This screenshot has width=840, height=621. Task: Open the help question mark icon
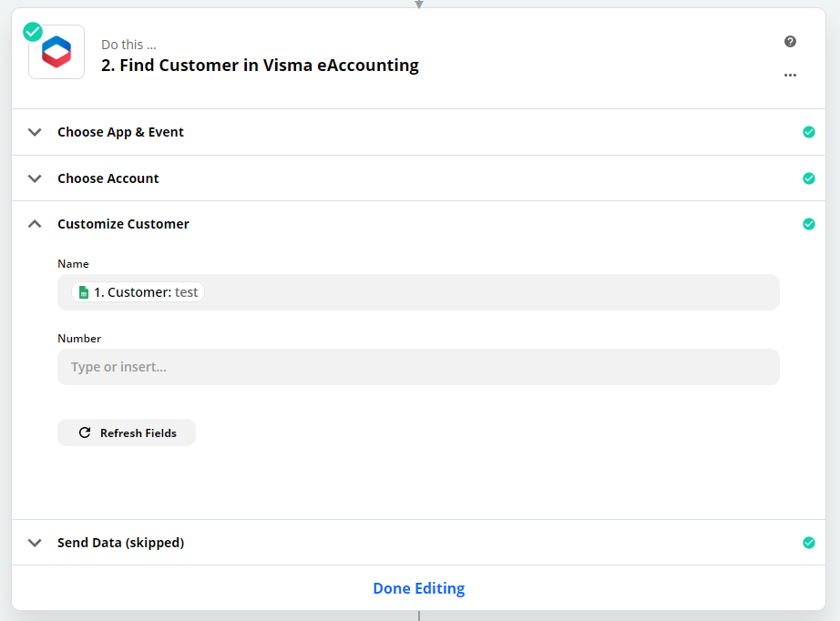tap(790, 42)
